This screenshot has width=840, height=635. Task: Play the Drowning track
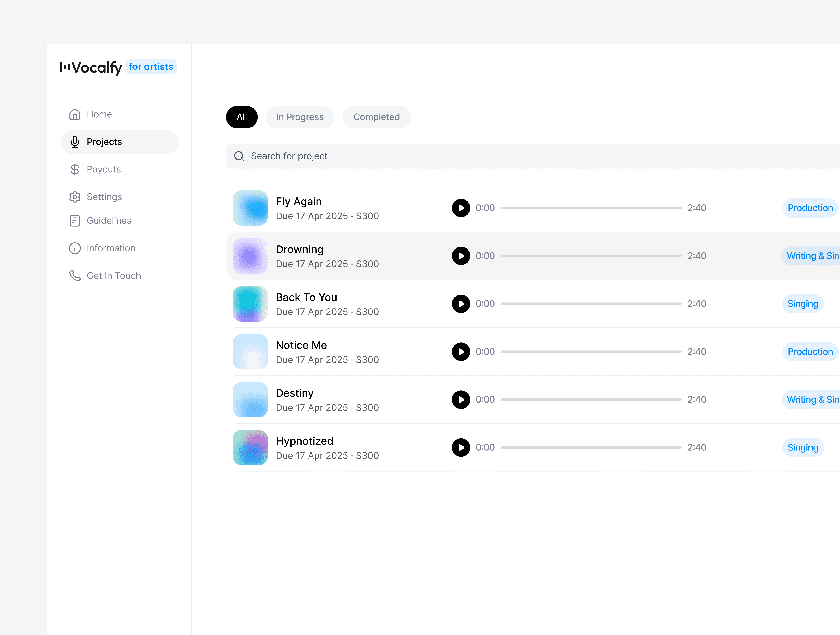click(461, 256)
